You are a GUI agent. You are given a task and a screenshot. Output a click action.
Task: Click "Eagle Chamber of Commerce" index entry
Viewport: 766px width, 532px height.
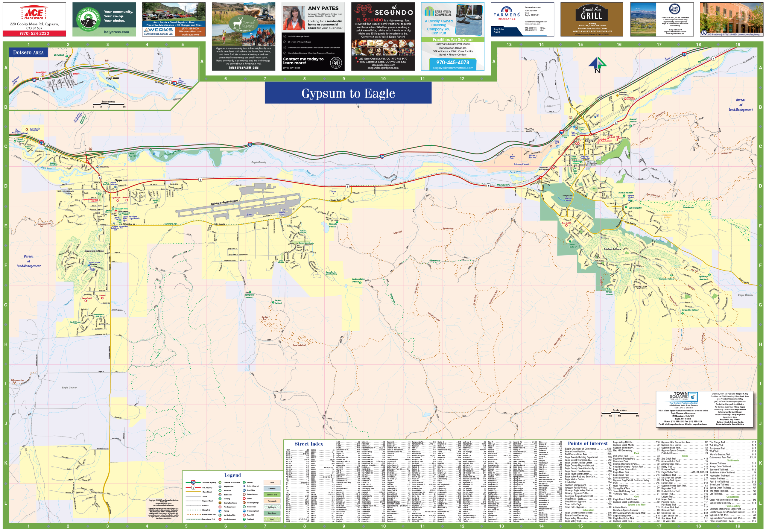click(588, 449)
